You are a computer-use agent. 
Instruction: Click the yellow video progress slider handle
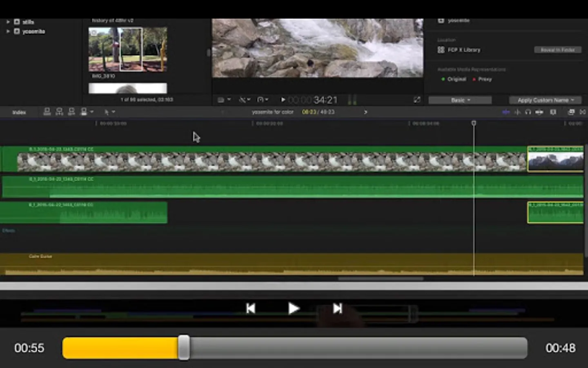[184, 348]
